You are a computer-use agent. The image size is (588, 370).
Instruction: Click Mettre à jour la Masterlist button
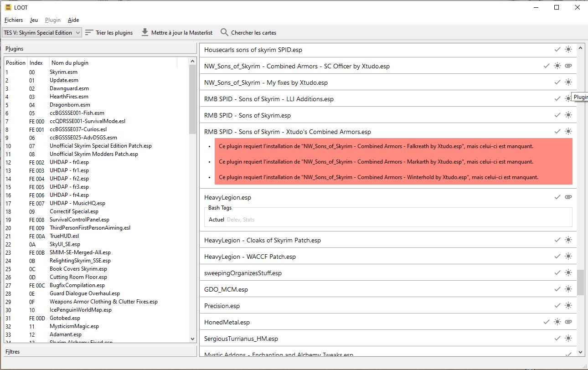click(176, 32)
